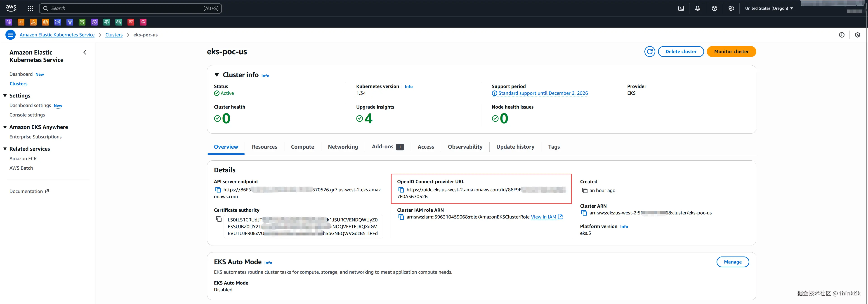Screen dimensions: 868x304
Task: Copy the Cluster ARN value
Action: click(584, 213)
